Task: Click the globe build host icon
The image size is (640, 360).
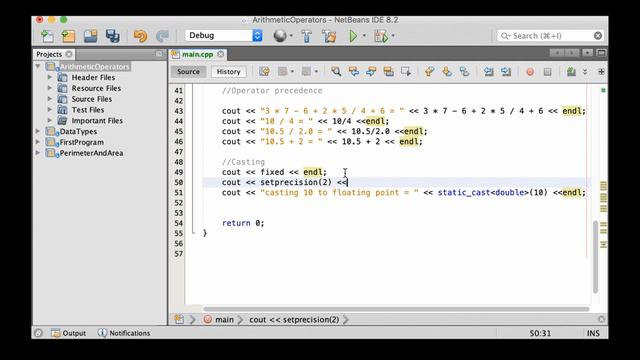Action: click(280, 36)
